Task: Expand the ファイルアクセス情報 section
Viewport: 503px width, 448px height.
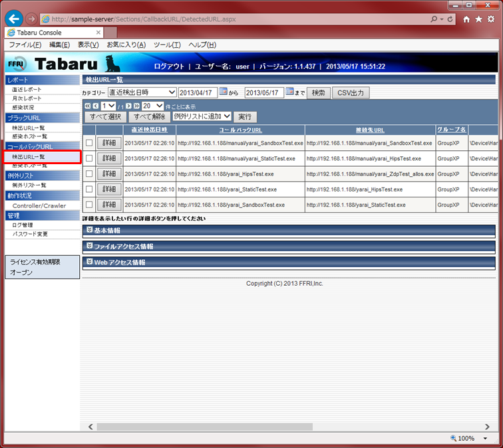Action: [89, 246]
